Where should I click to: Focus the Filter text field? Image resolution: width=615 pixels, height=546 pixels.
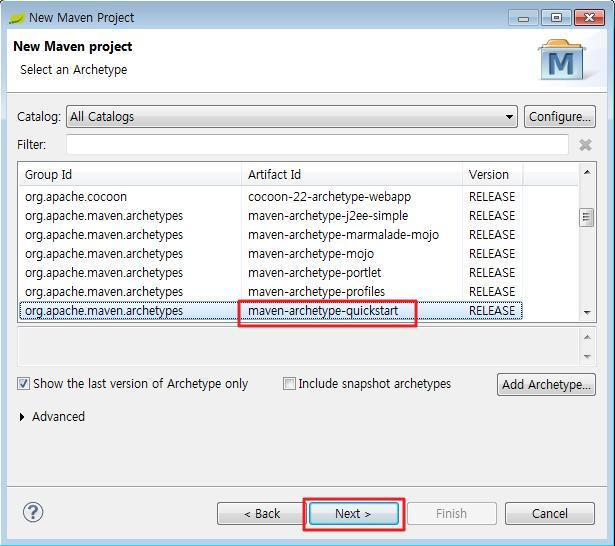[317, 144]
